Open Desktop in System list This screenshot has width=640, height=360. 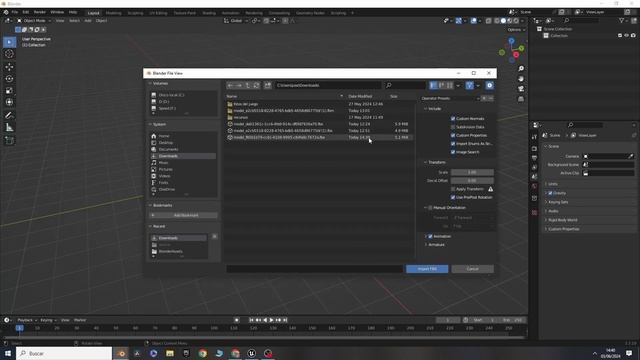coord(165,143)
